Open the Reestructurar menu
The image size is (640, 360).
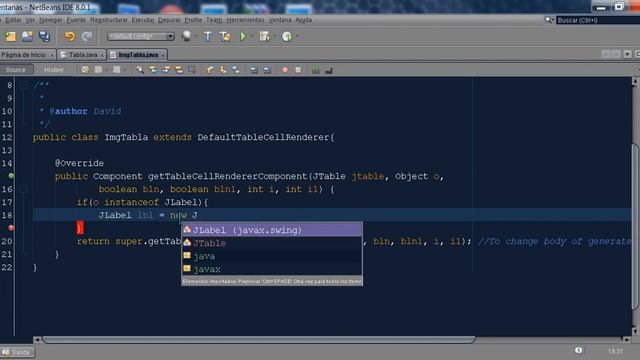109,20
